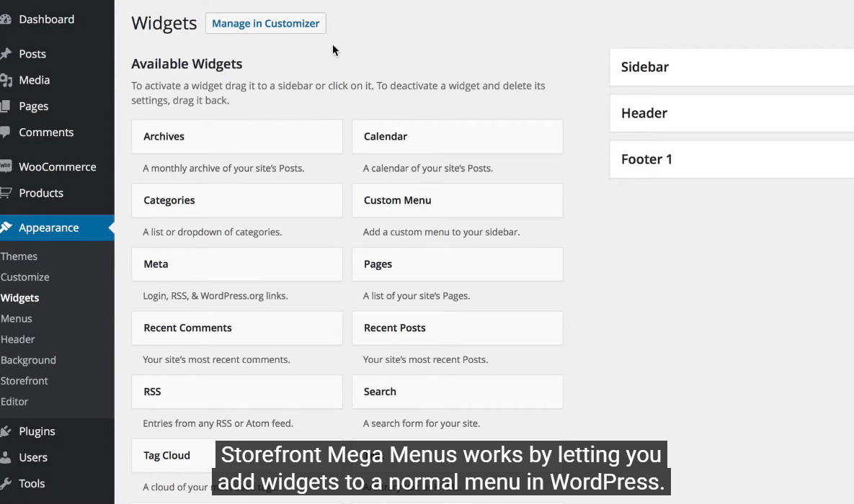Click the Pages icon in sidebar
The width and height of the screenshot is (854, 504).
click(5, 106)
